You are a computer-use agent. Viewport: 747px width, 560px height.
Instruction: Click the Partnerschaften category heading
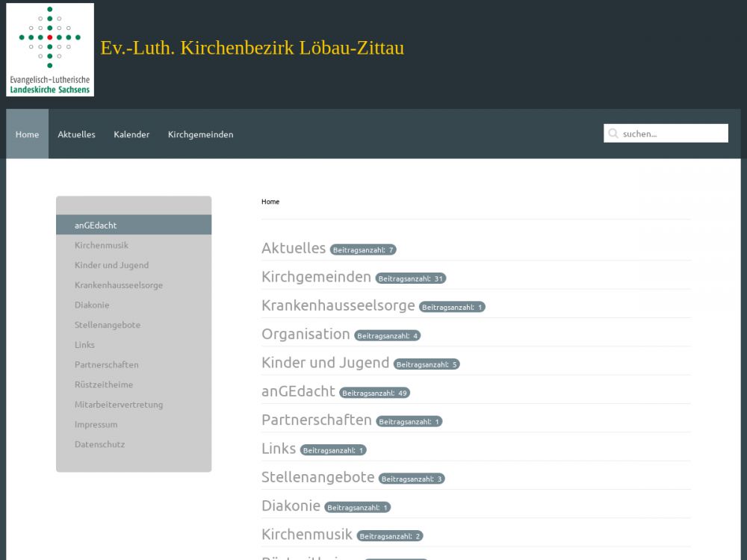[x=316, y=420]
